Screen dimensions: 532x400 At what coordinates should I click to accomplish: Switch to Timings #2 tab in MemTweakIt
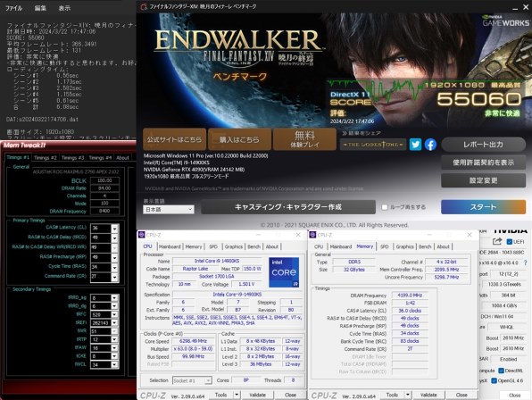pyautogui.click(x=45, y=158)
